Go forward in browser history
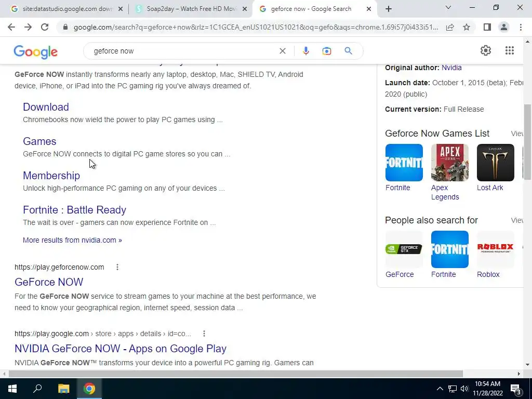532x399 pixels. point(28,27)
